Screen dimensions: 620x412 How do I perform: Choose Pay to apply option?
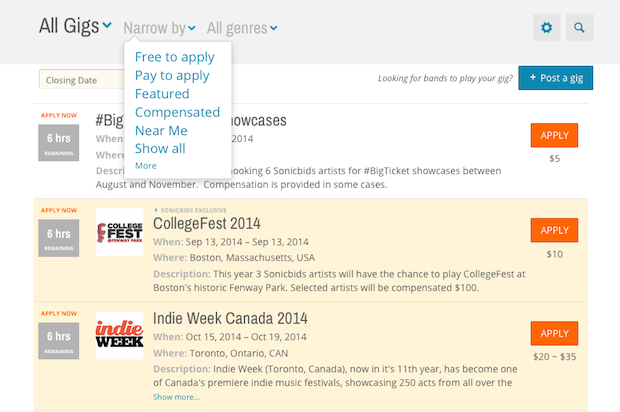point(172,75)
